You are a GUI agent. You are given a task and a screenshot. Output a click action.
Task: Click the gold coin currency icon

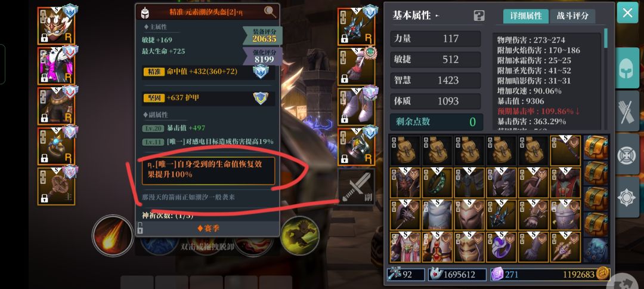(x=602, y=274)
